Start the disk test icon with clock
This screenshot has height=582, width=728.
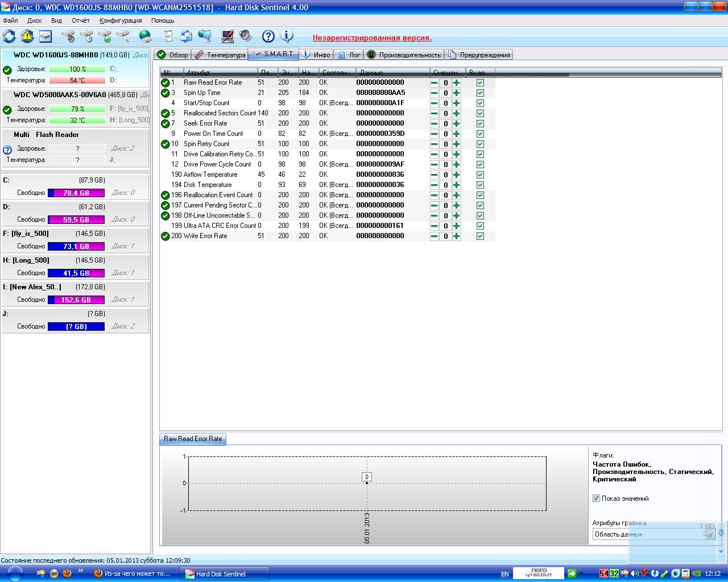coord(86,36)
